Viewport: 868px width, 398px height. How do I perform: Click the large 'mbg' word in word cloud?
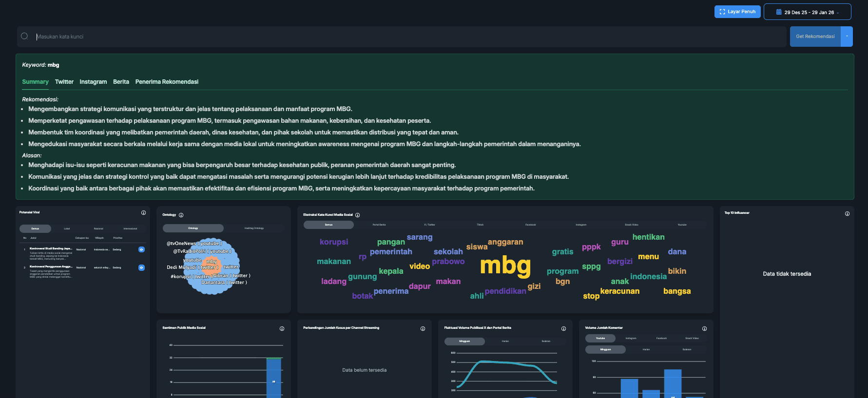click(x=505, y=265)
